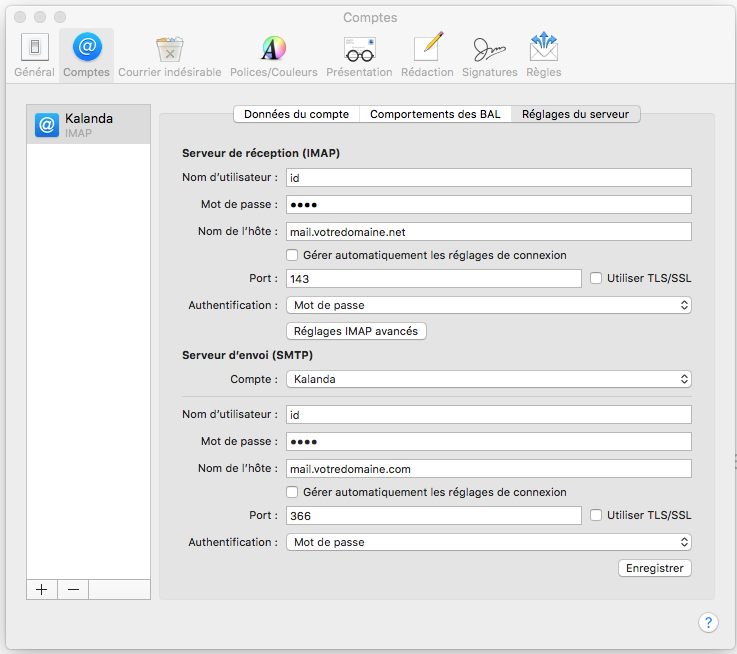
Task: Open Courrier indésirable preferences
Action: (170, 55)
